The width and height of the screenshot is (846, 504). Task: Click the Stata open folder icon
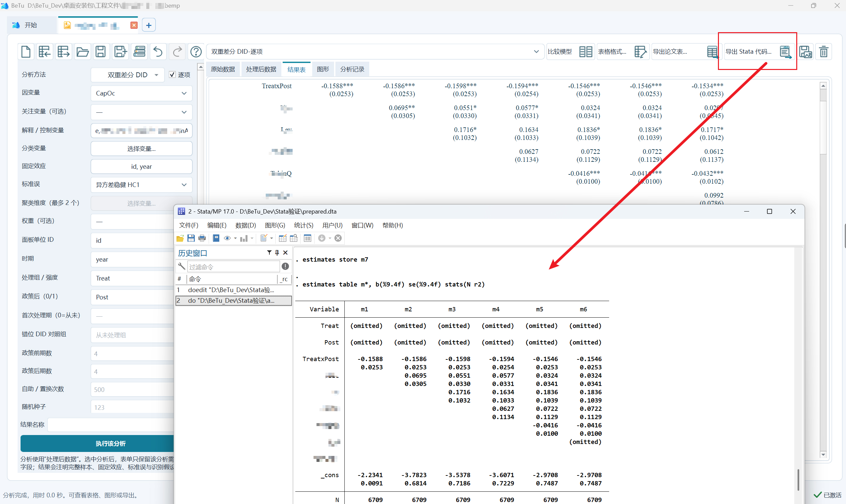pyautogui.click(x=180, y=238)
